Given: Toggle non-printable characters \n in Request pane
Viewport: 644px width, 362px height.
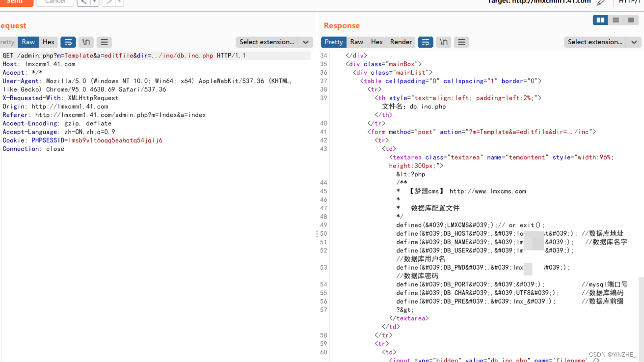Looking at the screenshot, I should tap(86, 42).
